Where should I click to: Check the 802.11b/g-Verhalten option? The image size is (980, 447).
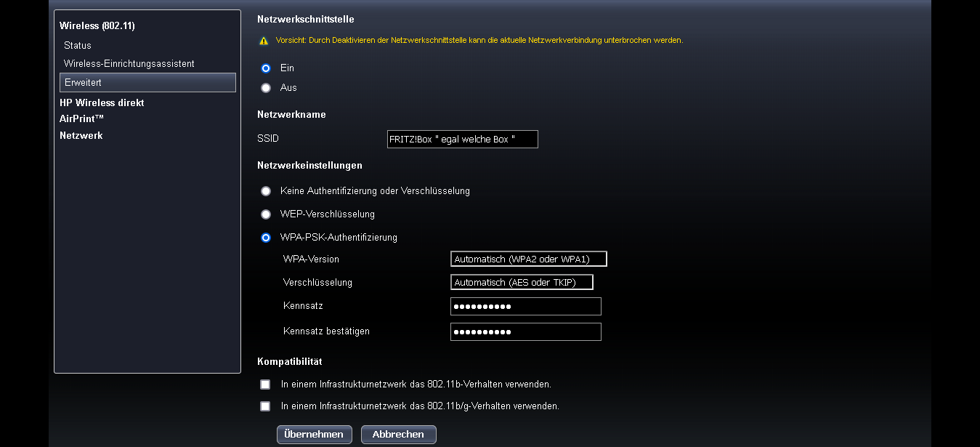point(265,406)
